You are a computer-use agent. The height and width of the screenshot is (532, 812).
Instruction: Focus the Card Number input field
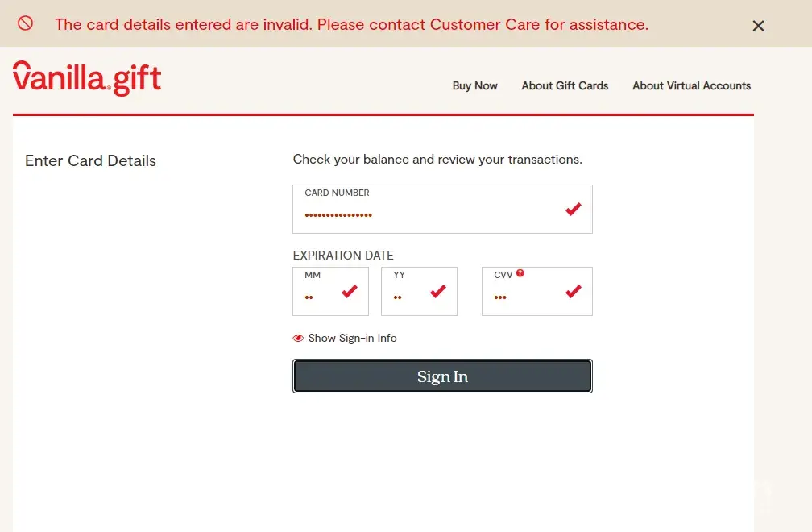pyautogui.click(x=427, y=214)
